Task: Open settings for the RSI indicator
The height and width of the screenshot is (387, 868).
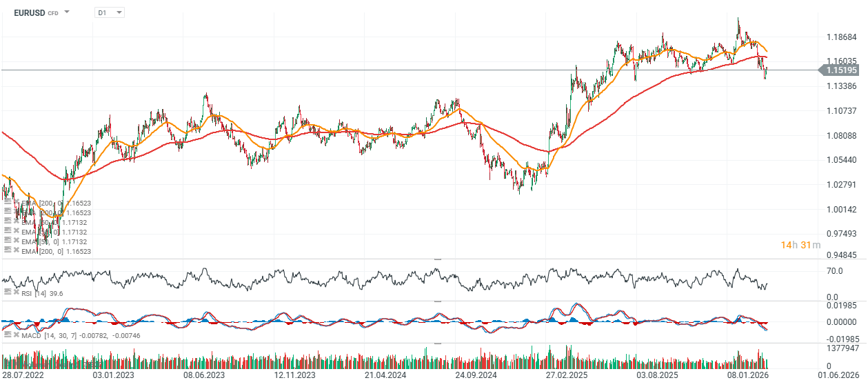Action: tap(8, 292)
